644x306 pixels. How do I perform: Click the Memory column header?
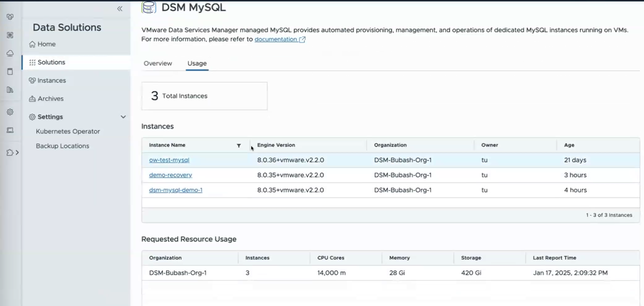click(399, 258)
